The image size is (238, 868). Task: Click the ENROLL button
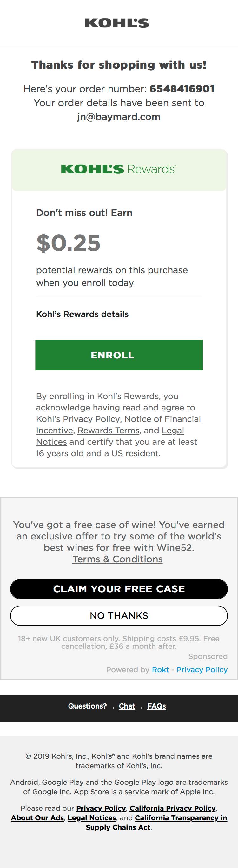(119, 355)
